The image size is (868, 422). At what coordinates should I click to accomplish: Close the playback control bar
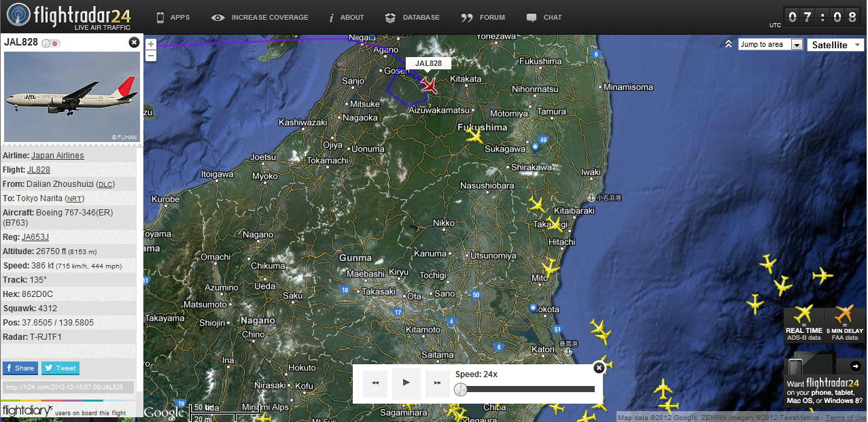click(x=599, y=368)
